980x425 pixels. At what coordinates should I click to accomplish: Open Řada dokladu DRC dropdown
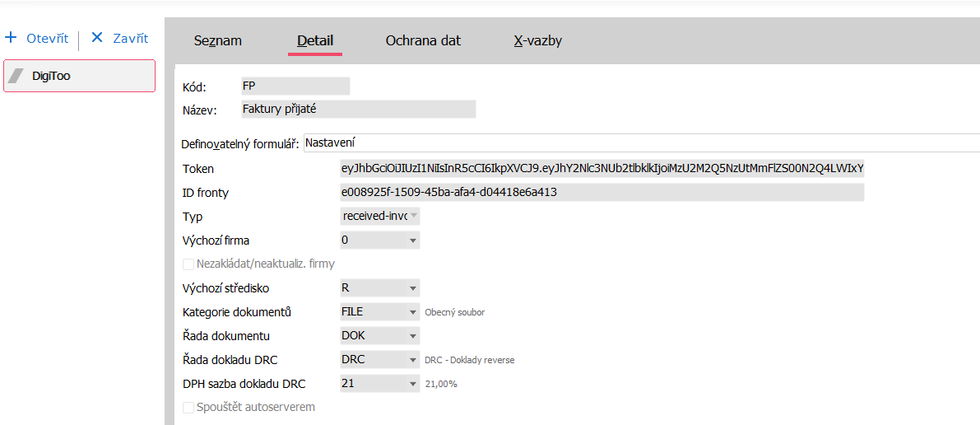pos(413,360)
